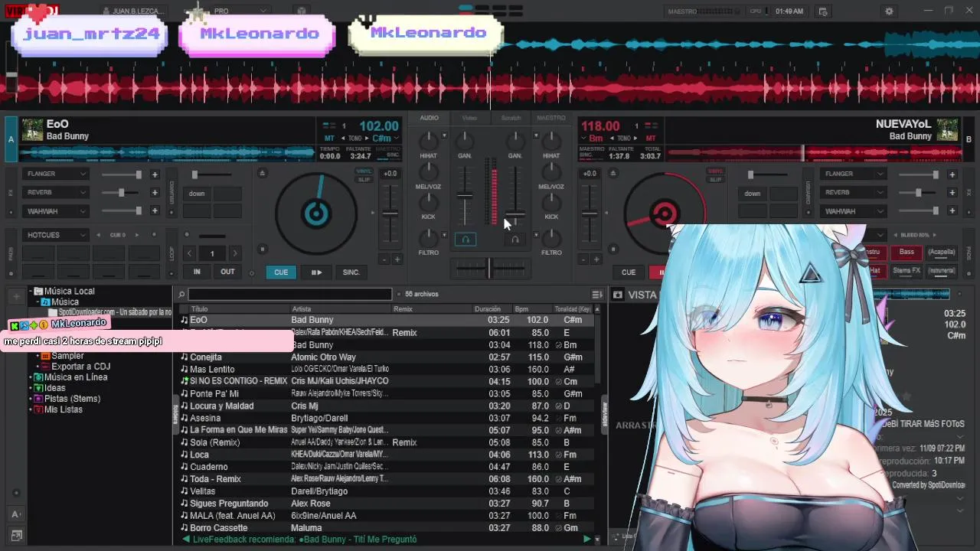Click LiveFeedback previous arrow icon
Screen dimensions: 980x551
(x=185, y=540)
